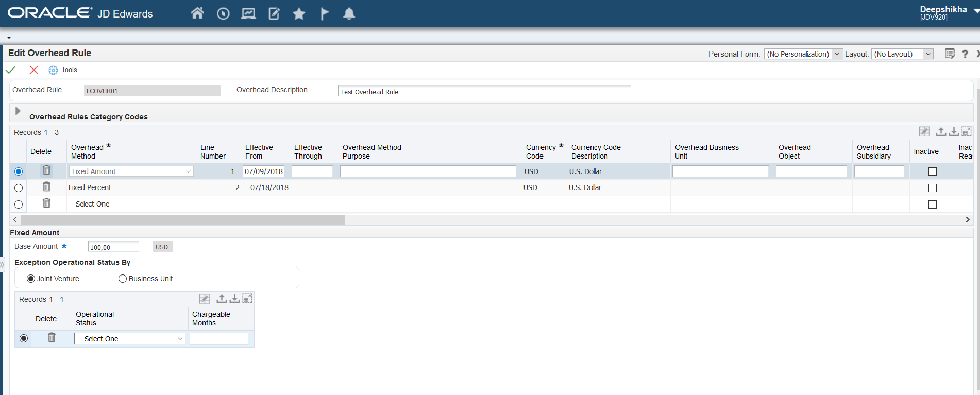Image resolution: width=980 pixels, height=395 pixels.
Task: Delete the Fixed Percent row with its trash icon
Action: tap(46, 187)
